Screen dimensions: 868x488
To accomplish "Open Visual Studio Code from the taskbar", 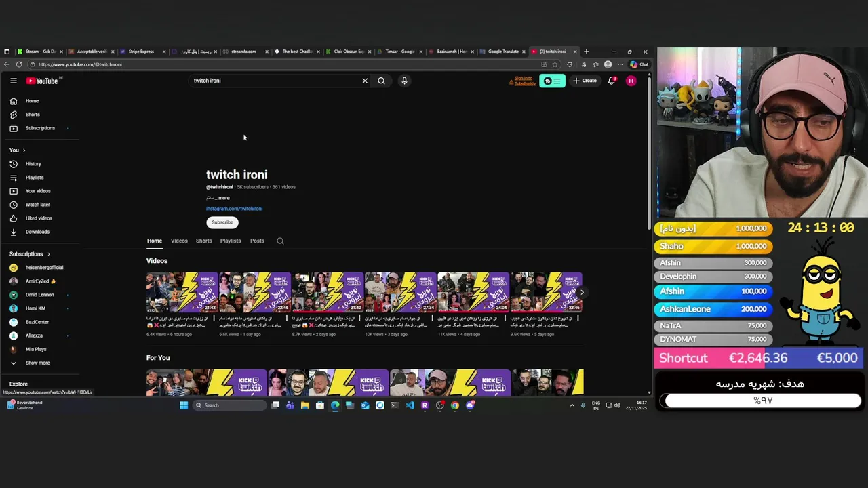I will pyautogui.click(x=410, y=405).
